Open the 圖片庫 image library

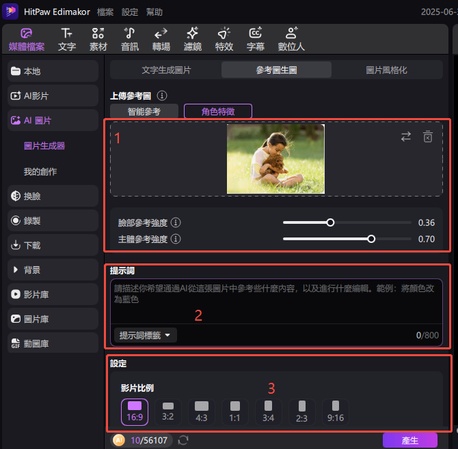[x=53, y=319]
